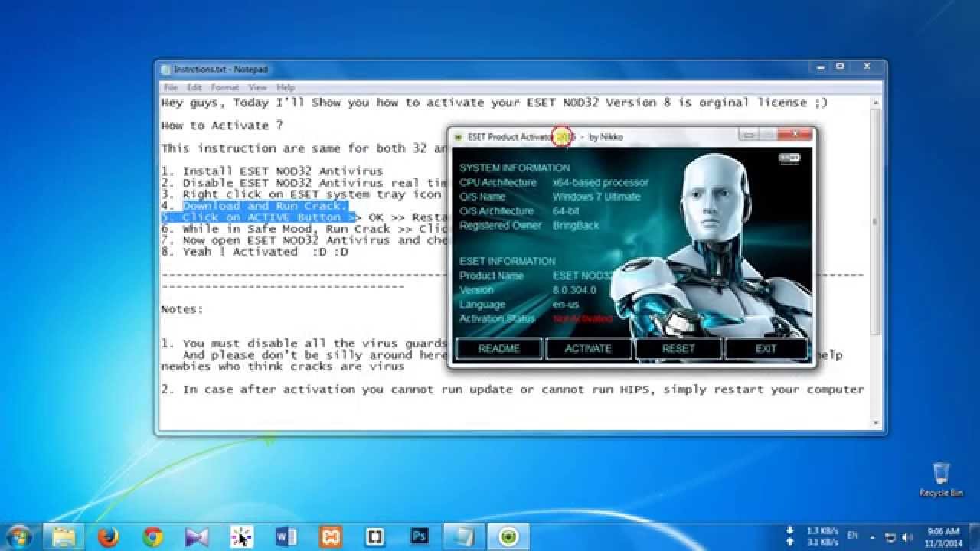Click the volume speaker tray icon
980x551 pixels.
[907, 536]
